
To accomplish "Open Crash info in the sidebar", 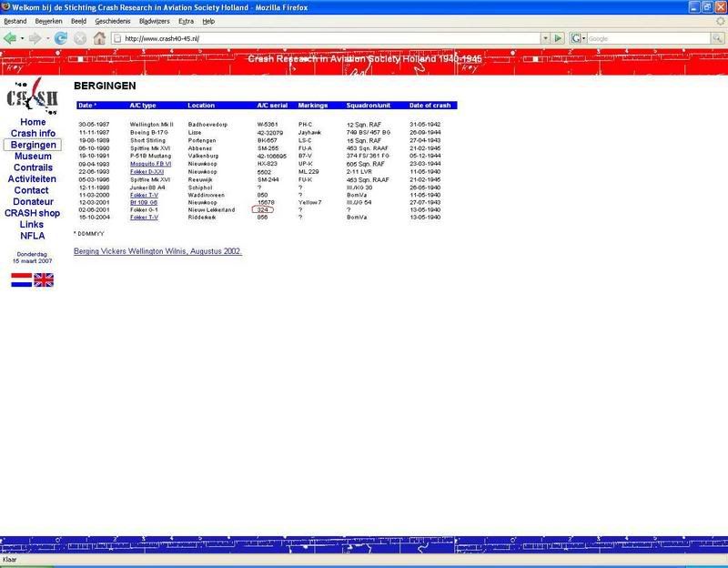I will [x=33, y=133].
